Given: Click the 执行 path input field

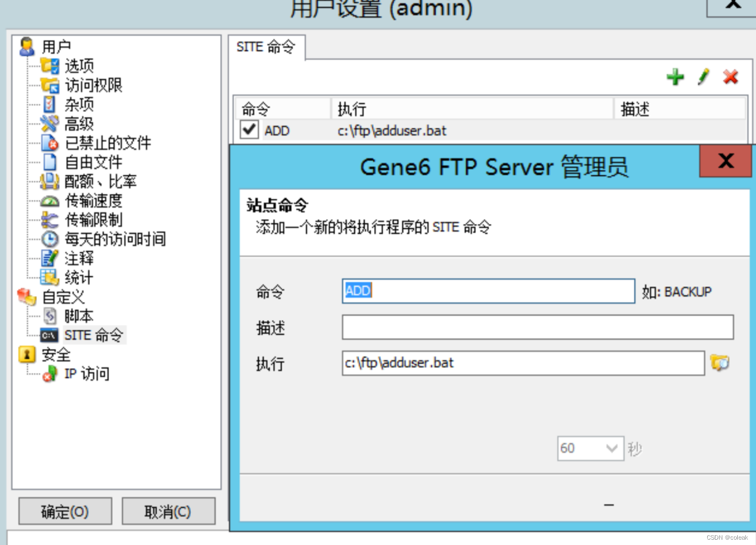Looking at the screenshot, I should 523,363.
